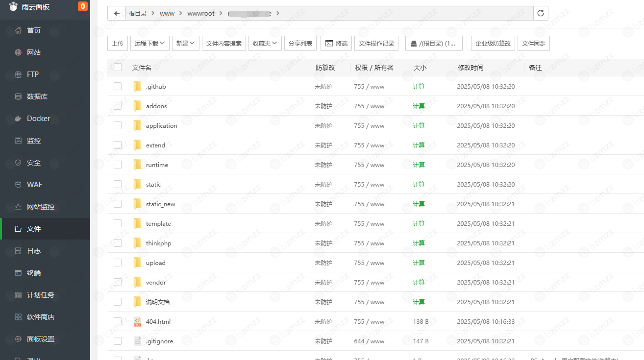This screenshot has width=644, height=360.
Task: Expand the 新建 dropdown
Action: click(x=186, y=43)
